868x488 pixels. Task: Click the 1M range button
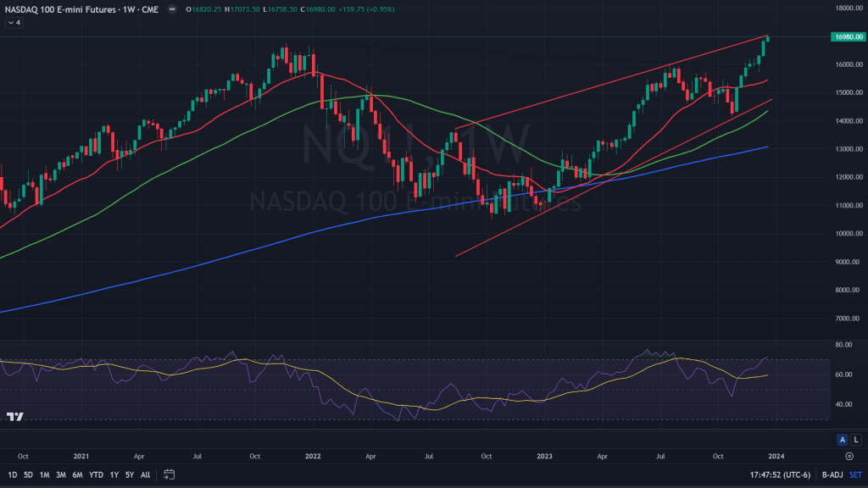click(x=44, y=474)
